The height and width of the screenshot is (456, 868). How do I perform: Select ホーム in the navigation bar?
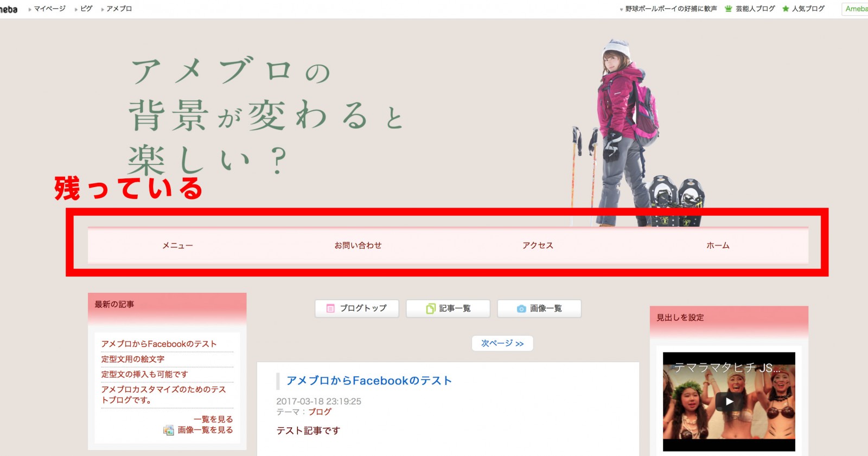[718, 246]
